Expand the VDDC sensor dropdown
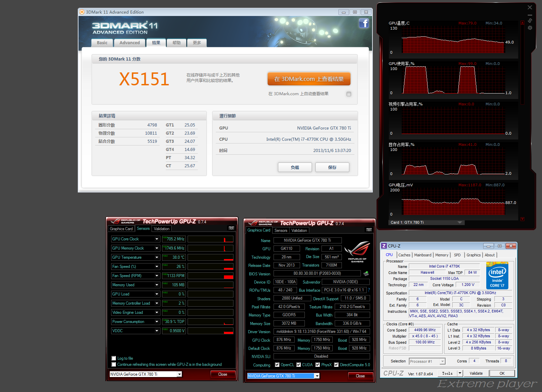This screenshot has height=392, width=542. click(157, 331)
